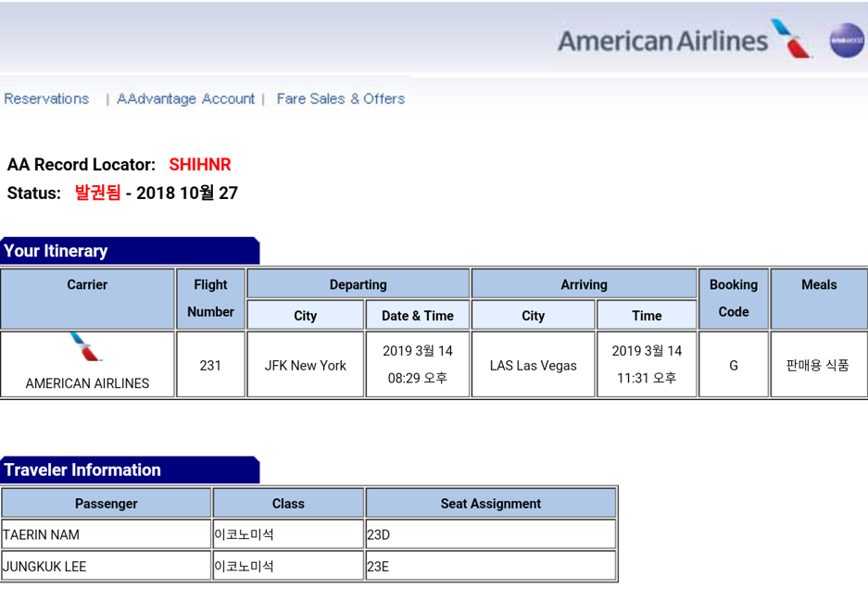Click the Date & Time subheader
The width and height of the screenshot is (868, 601).
418,316
